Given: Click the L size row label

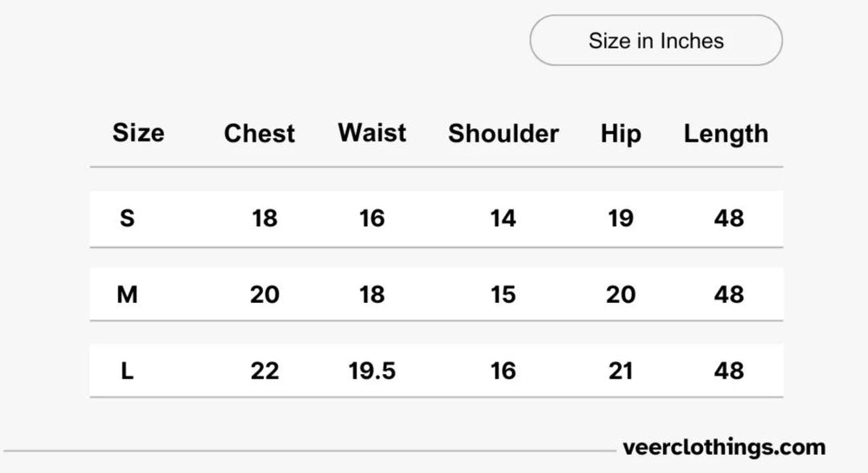Looking at the screenshot, I should 128,371.
